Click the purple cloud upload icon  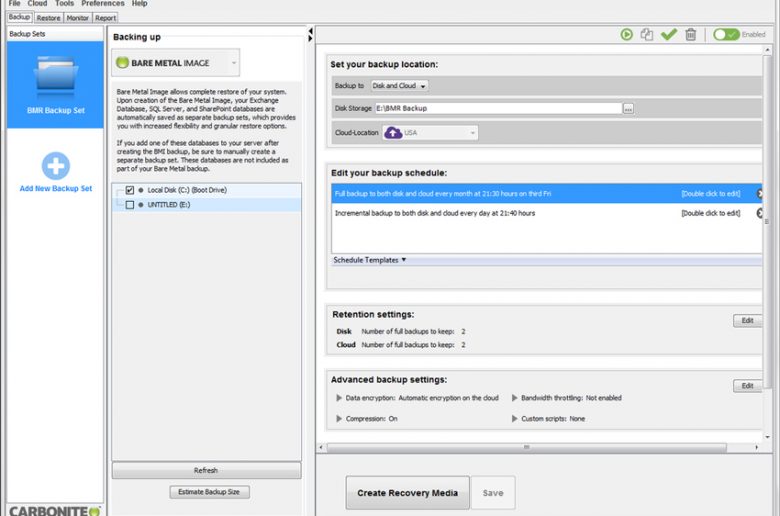coord(393,133)
